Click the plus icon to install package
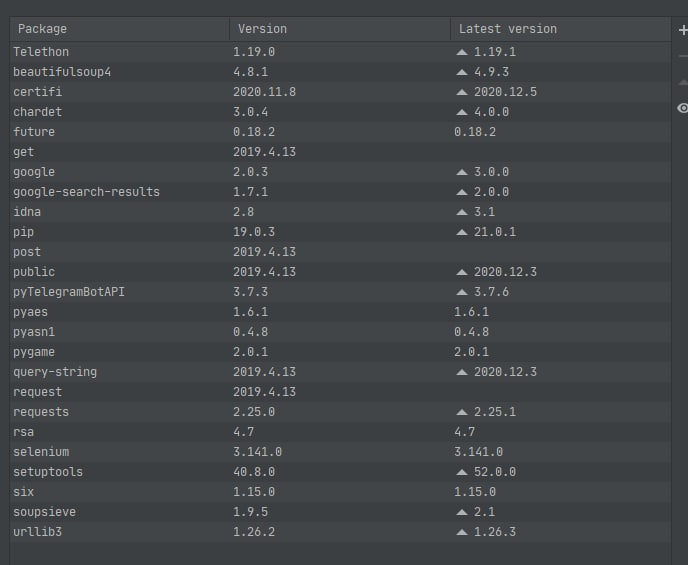Screen dimensions: 688x565 coord(683,30)
